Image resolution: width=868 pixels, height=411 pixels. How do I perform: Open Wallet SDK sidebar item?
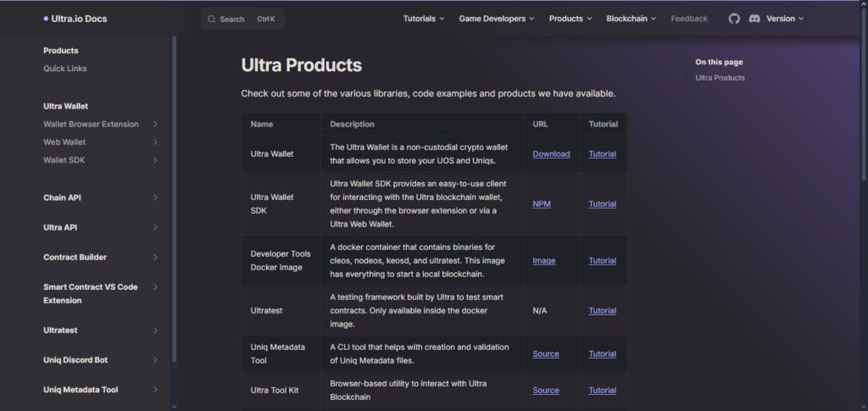click(64, 160)
